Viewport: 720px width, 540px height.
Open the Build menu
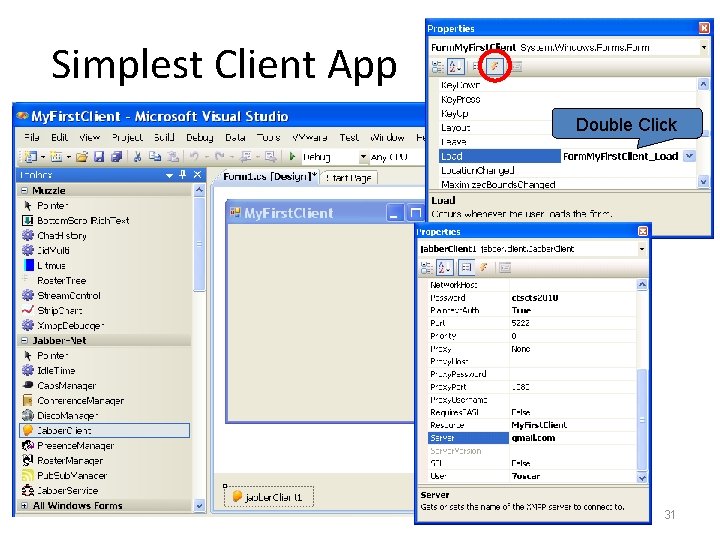tap(164, 137)
